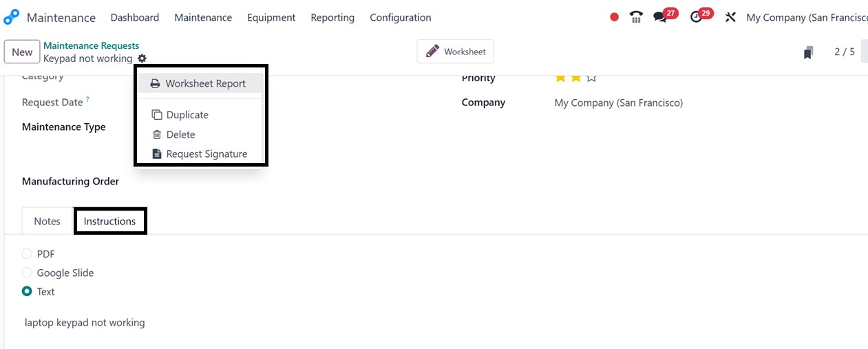Select the PDF radio option
This screenshot has height=349, width=868.
[x=27, y=254]
